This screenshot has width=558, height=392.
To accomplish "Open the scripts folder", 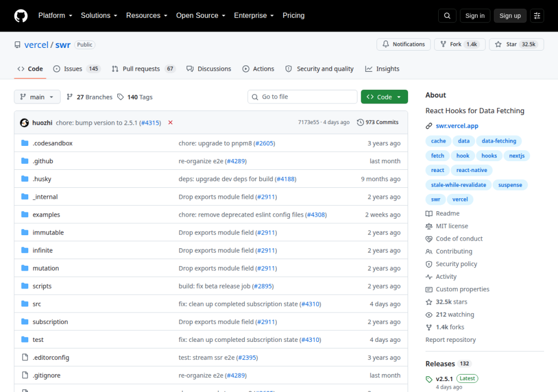I will (x=42, y=286).
